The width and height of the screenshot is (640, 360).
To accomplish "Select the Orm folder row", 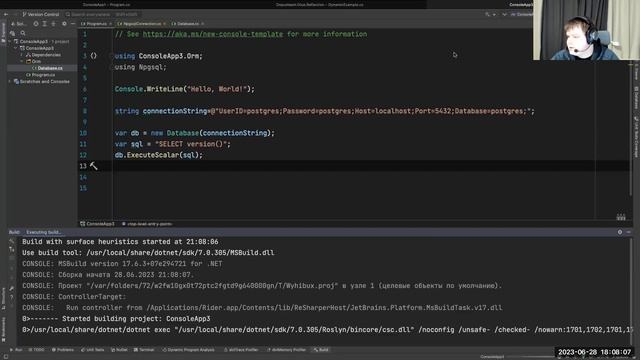I will click(x=42, y=61).
